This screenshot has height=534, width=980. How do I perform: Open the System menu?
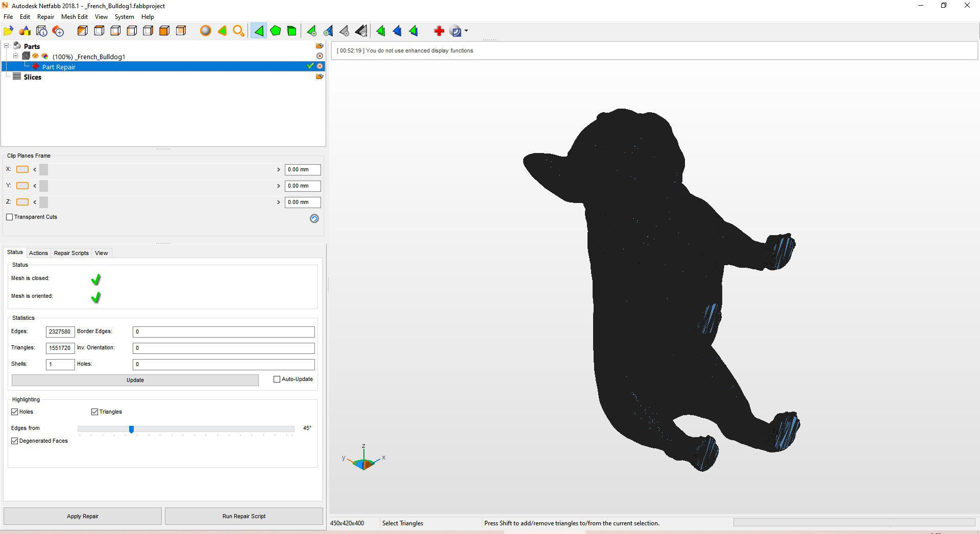point(124,17)
